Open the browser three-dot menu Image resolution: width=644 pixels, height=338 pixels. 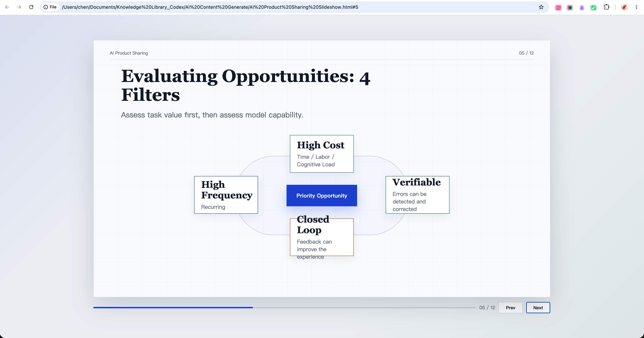point(636,7)
